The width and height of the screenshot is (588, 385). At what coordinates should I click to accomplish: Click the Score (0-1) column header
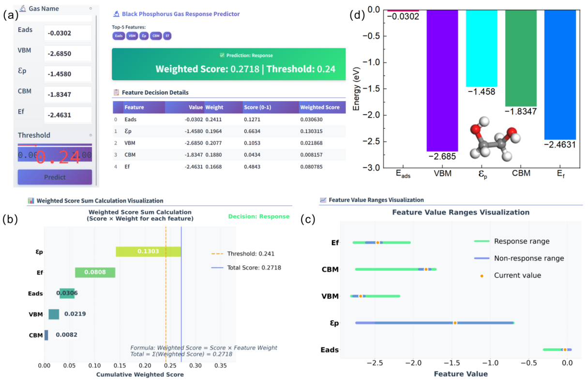click(257, 107)
